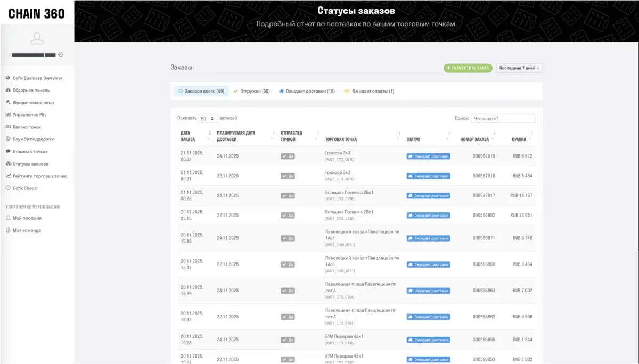Open Статусы заказов boxes icon
This screenshot has width=639, height=364.
[8, 164]
